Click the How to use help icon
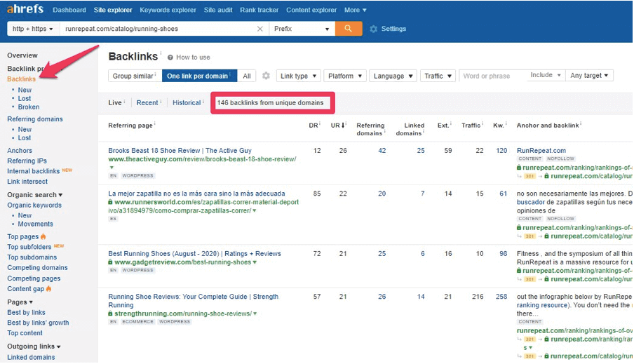634x364 pixels. [170, 58]
